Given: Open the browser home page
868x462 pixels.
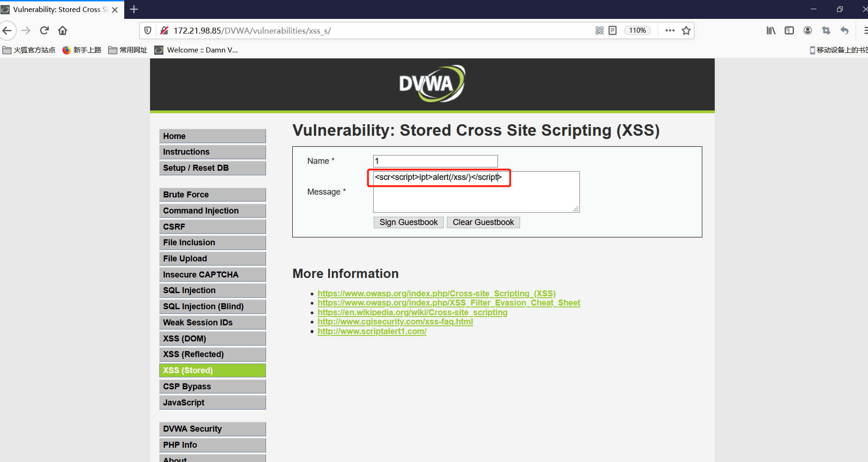Looking at the screenshot, I should point(63,30).
